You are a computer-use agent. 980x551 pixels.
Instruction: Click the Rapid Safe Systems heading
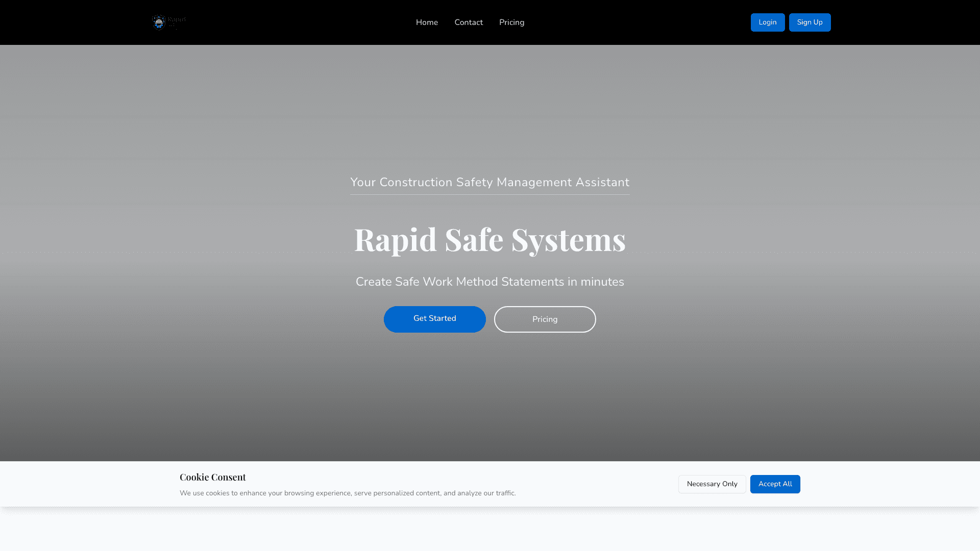coord(490,240)
